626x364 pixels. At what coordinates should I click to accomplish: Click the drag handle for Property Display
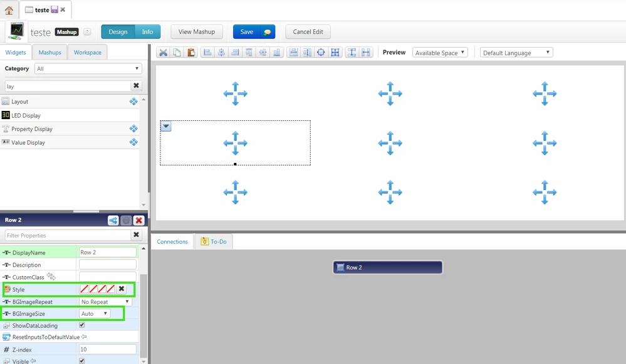133,128
